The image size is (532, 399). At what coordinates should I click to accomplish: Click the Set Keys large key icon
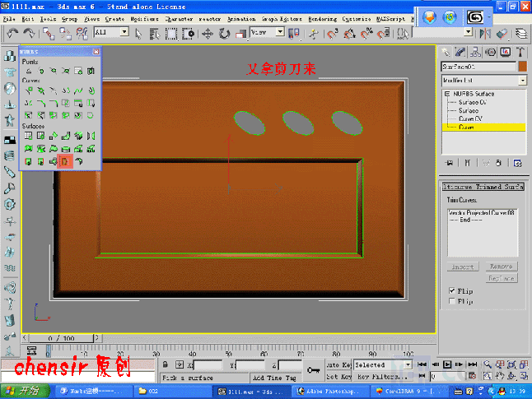tap(314, 370)
